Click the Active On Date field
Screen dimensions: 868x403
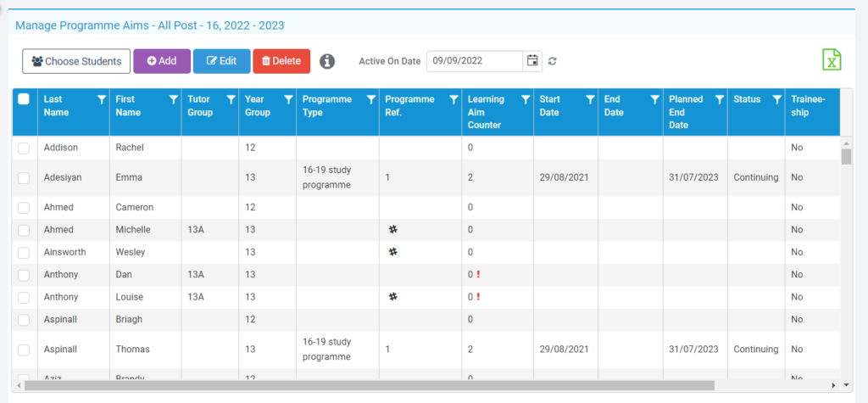tap(475, 61)
